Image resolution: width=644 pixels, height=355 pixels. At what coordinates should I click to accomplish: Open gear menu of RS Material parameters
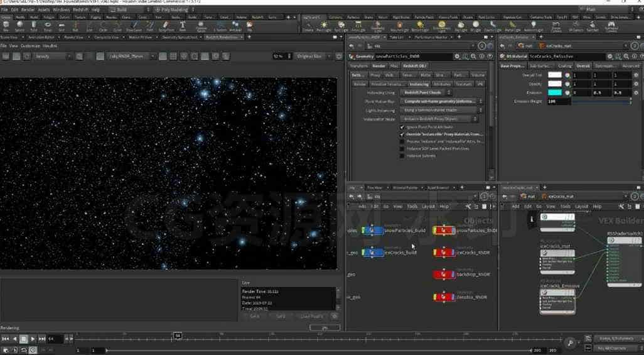point(610,57)
